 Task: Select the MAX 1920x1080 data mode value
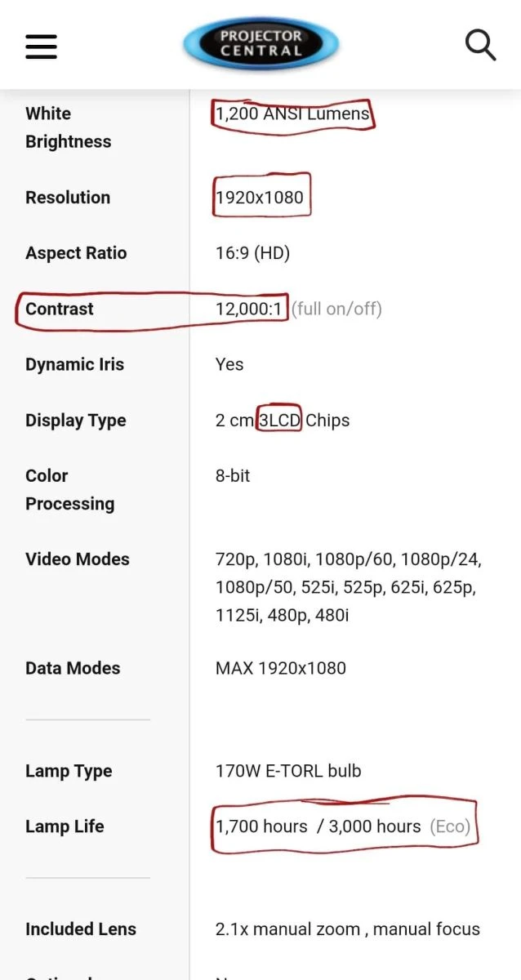(x=281, y=668)
